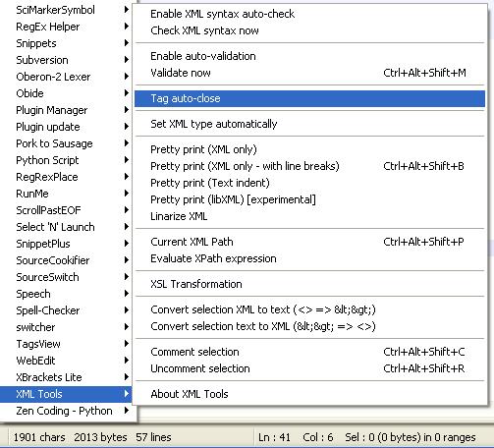This screenshot has width=494, height=448.
Task: Open Evaluate XPath expression
Action: click(x=309, y=258)
